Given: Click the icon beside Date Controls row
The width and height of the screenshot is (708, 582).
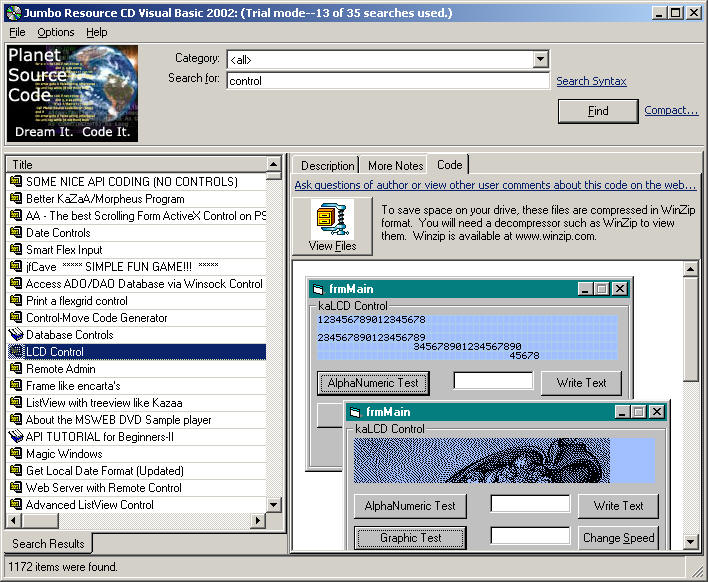Looking at the screenshot, I should point(16,233).
